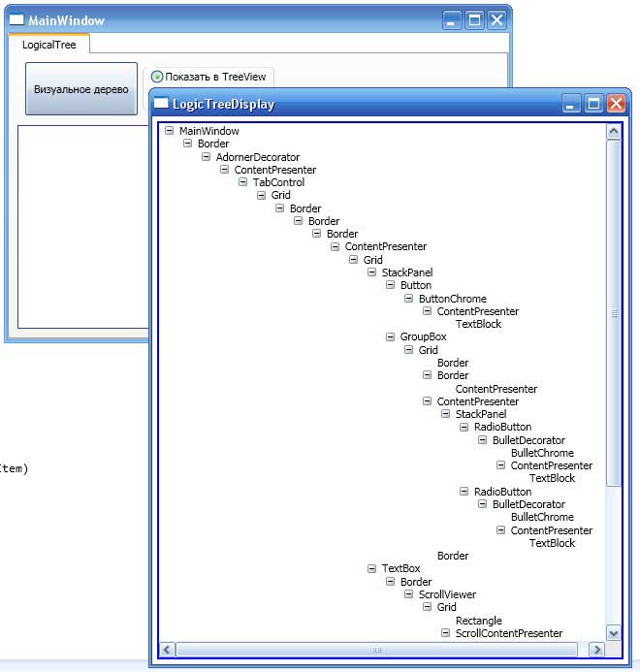Select the 'ScrollViewer' tree item
The image size is (640, 672).
pos(447,594)
